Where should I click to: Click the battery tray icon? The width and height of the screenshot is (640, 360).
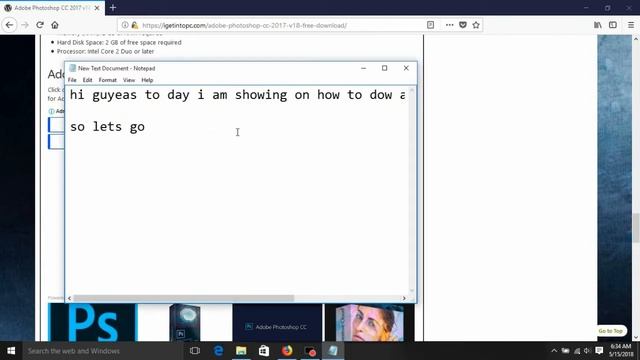tap(565, 351)
